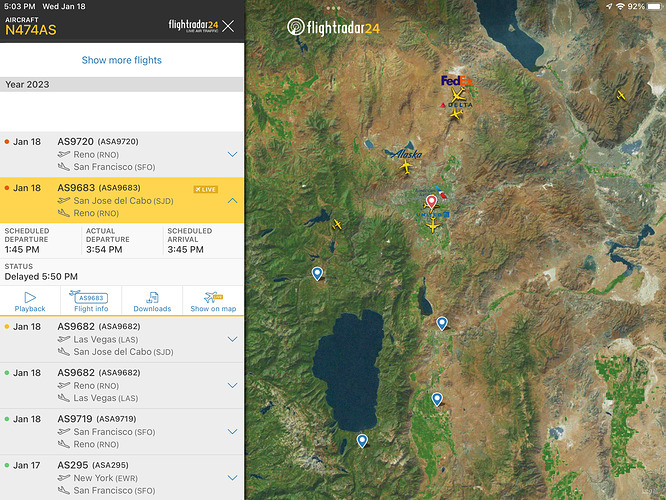Tap the AS9720 flight number
The height and width of the screenshot is (500, 666).
point(76,141)
